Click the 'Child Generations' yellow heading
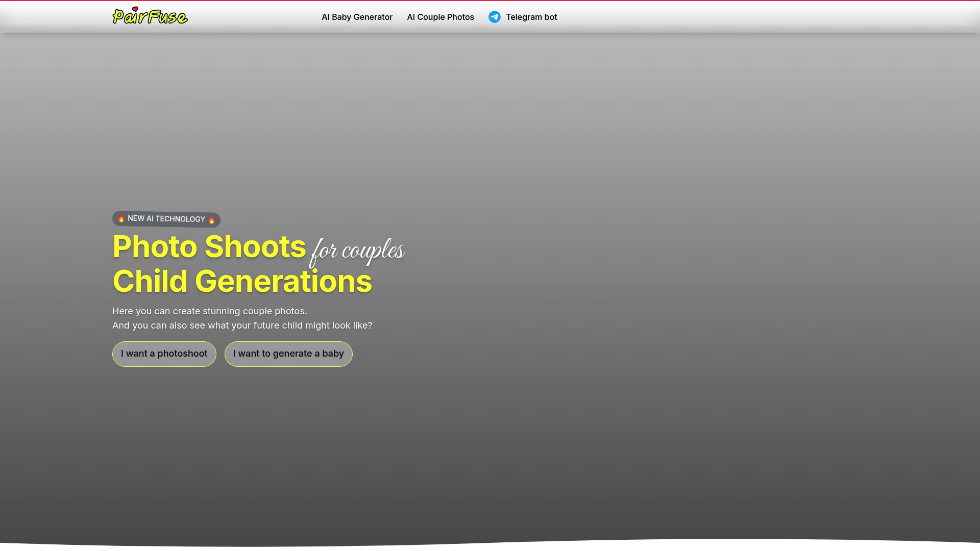Viewport: 980px width, 551px height. pos(242,282)
